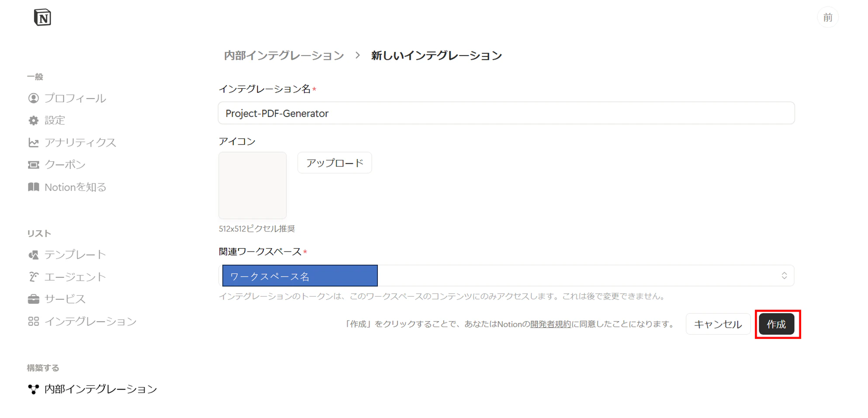Open テンプレート list
Screen dimensions: 868x418
(x=75, y=255)
